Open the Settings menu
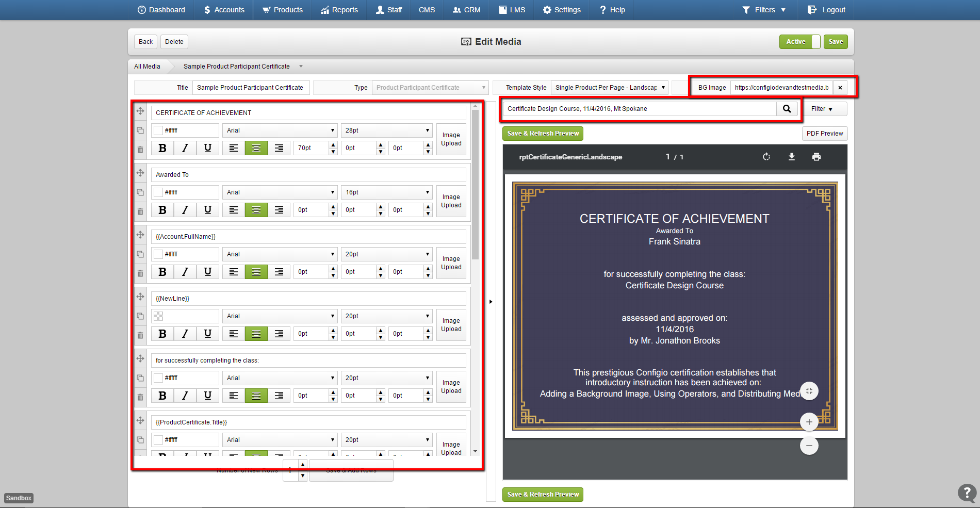This screenshot has width=980, height=508. click(x=562, y=10)
